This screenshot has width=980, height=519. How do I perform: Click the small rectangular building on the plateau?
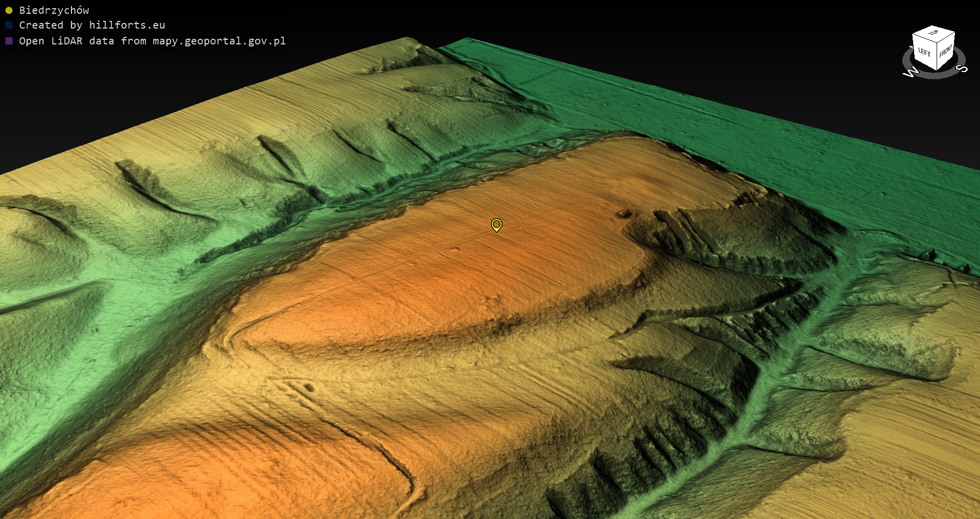coord(624,212)
